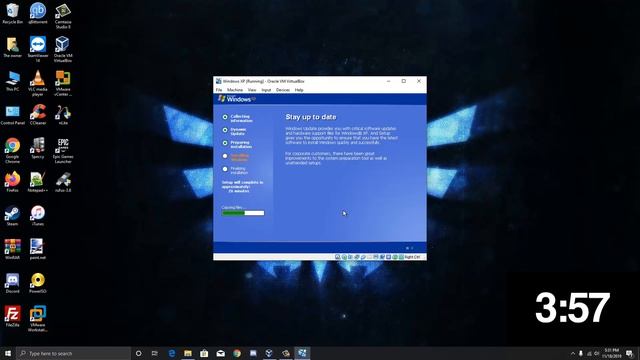Select the PowerISO desktop shortcut
The width and height of the screenshot is (640, 360).
coord(38,283)
